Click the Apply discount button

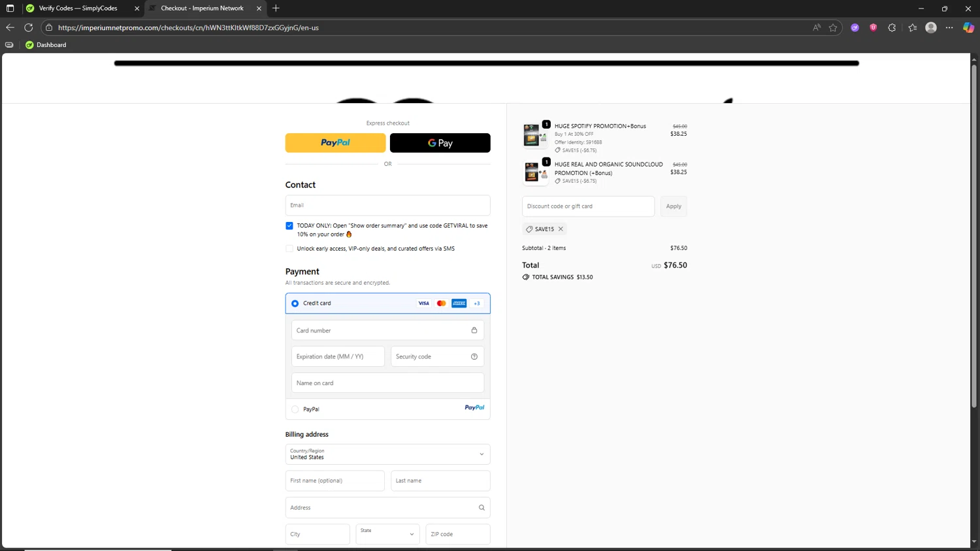674,206
